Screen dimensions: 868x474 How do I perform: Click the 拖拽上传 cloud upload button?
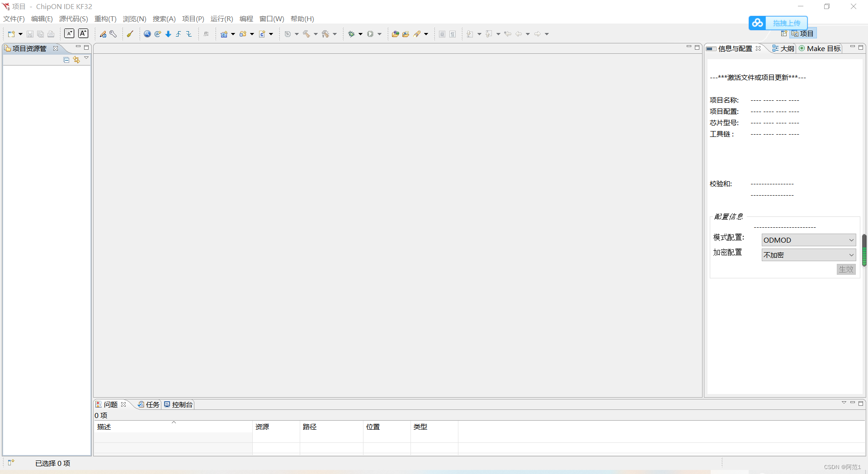[778, 23]
